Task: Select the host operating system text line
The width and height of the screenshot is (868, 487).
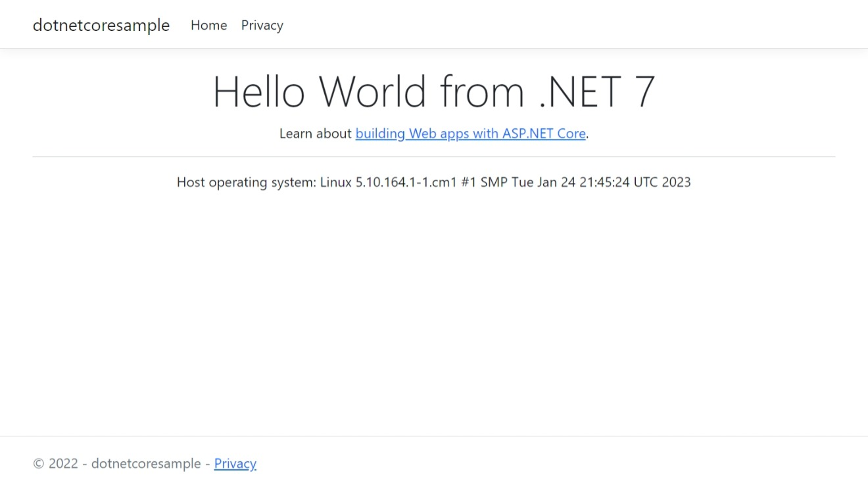Action: click(433, 182)
